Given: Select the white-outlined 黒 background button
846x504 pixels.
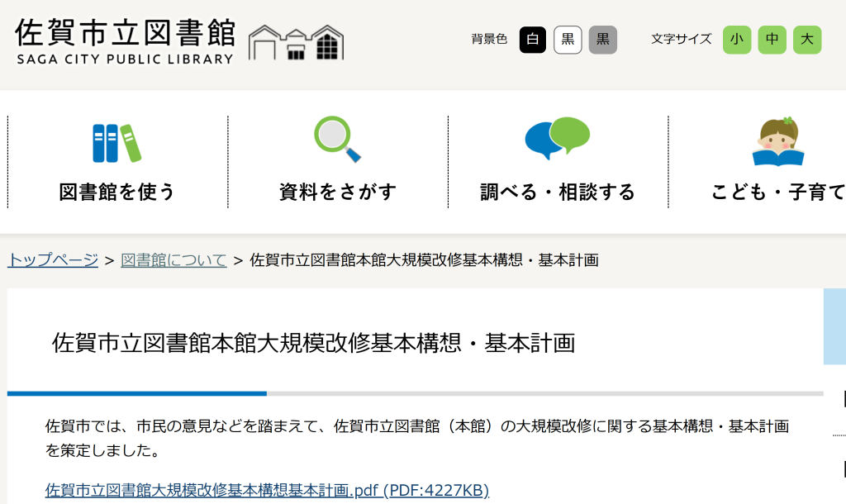Looking at the screenshot, I should click(x=568, y=40).
